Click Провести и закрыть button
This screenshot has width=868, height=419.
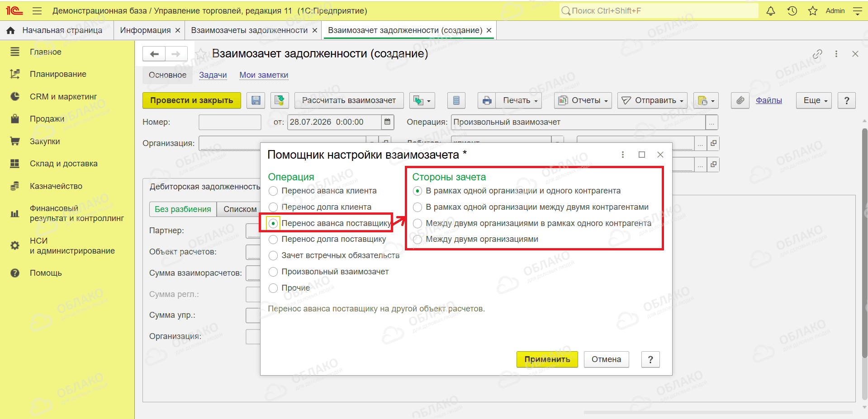[x=192, y=100]
